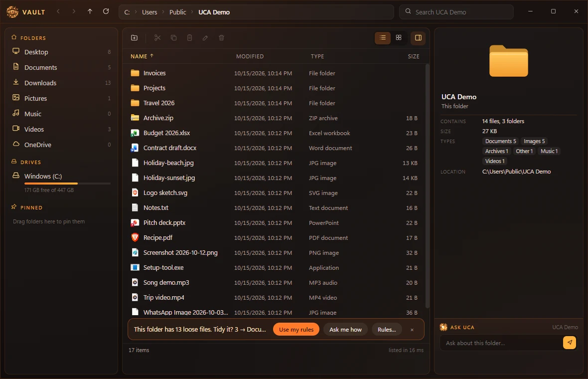Image resolution: width=588 pixels, height=379 pixels.
Task: Send the Ask UCA question
Action: [569, 342]
